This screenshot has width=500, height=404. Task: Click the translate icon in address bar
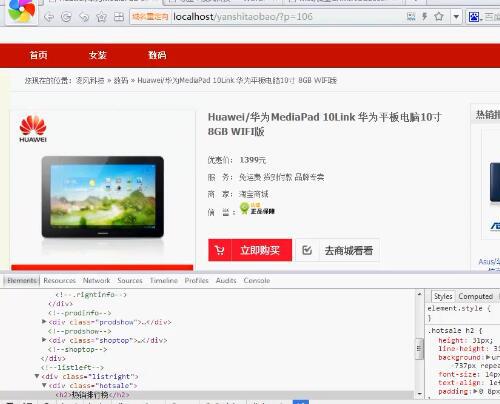point(411,16)
